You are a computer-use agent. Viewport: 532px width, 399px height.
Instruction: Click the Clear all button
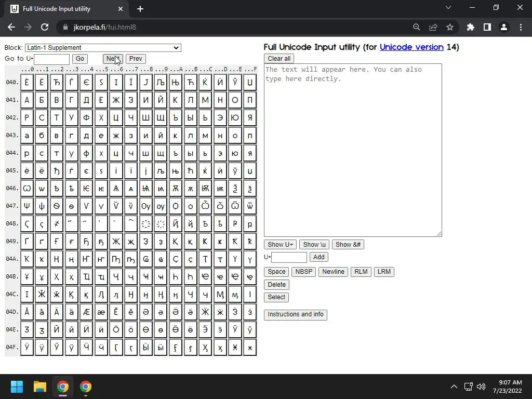click(x=279, y=58)
